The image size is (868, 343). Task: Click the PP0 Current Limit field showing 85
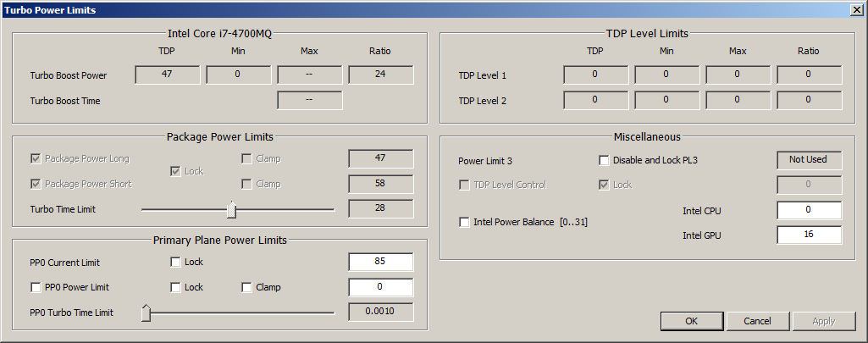[381, 262]
